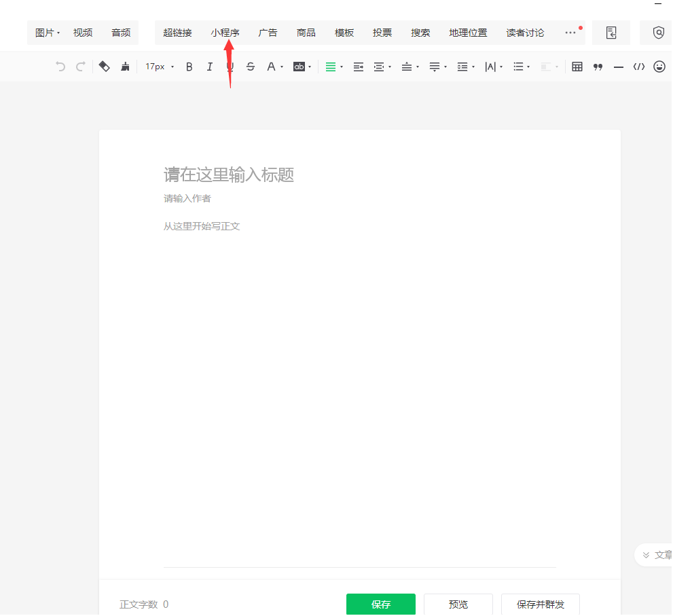Viewport: 673px width, 616px height.
Task: Click the line spacing icon
Action: 462,67
